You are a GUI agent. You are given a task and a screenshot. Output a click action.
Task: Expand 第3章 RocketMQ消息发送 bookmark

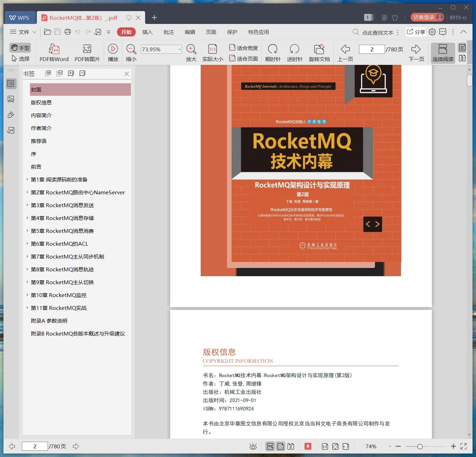27,205
